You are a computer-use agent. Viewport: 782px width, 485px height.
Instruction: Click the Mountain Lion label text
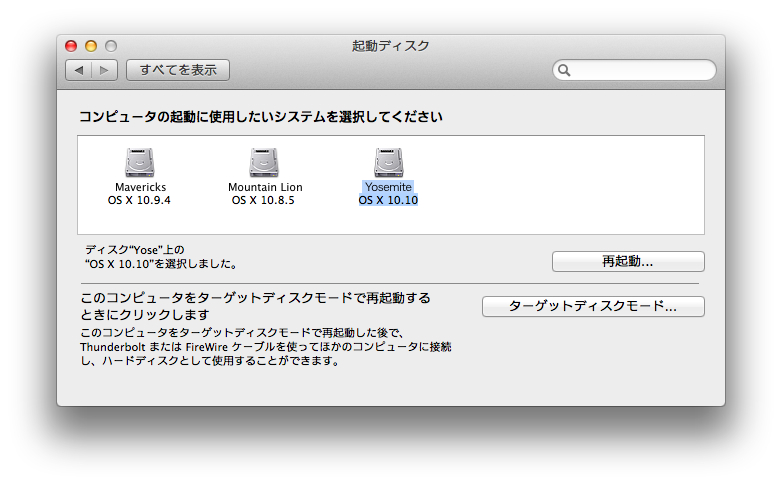point(265,187)
